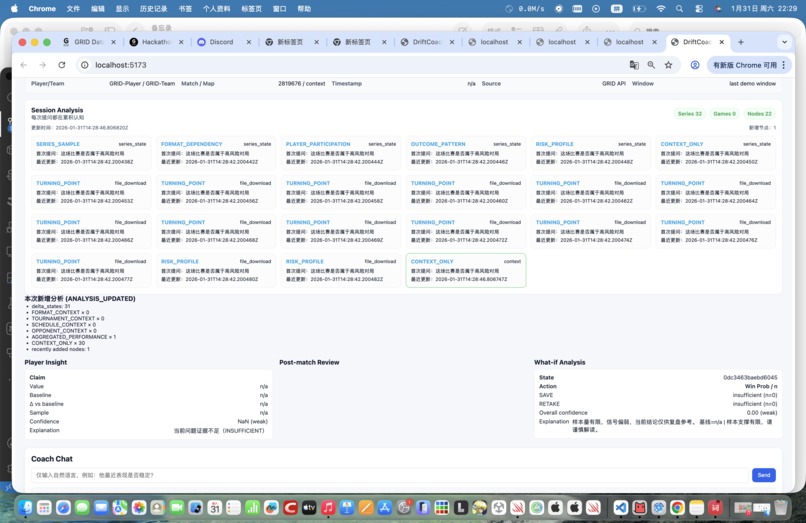Close the GRID Data tab
Viewport: 806px width, 523px height.
[114, 42]
